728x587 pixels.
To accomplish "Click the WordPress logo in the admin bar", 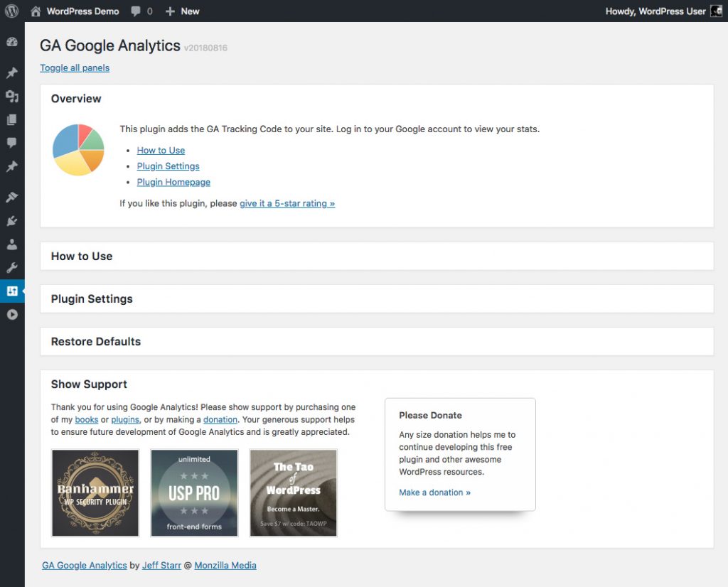I will point(11,11).
